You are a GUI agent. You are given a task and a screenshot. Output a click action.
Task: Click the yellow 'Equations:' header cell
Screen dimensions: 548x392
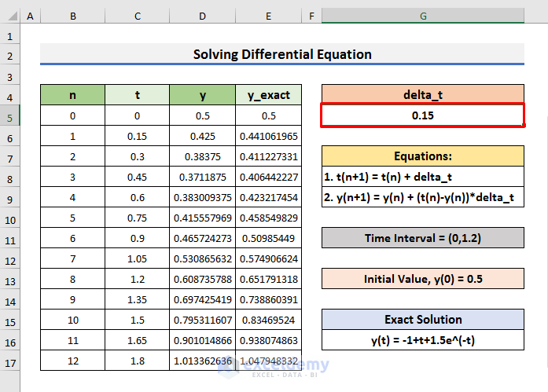click(x=422, y=156)
